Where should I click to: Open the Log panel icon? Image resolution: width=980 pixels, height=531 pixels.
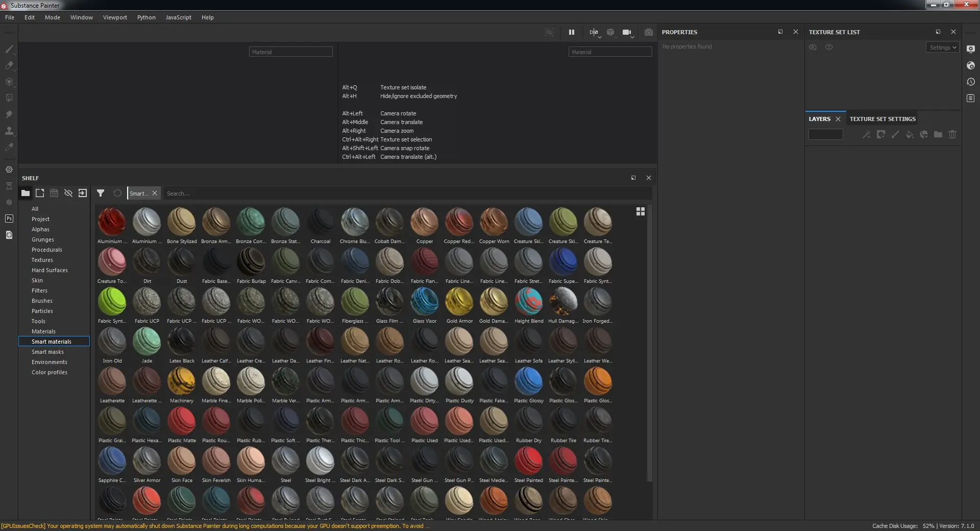point(970,98)
